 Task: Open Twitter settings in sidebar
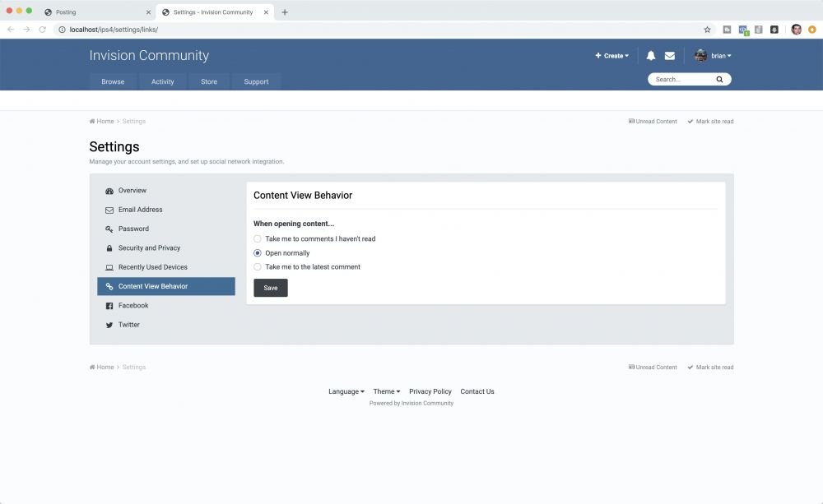tap(166, 325)
